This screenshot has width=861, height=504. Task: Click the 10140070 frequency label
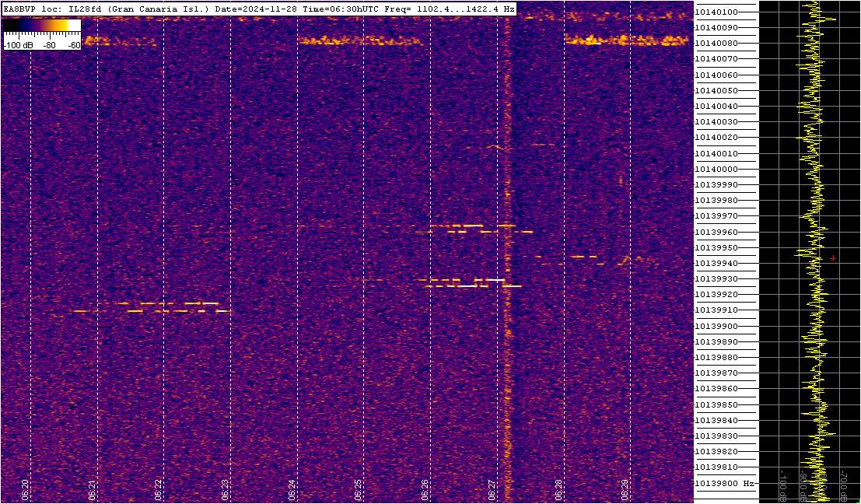716,59
